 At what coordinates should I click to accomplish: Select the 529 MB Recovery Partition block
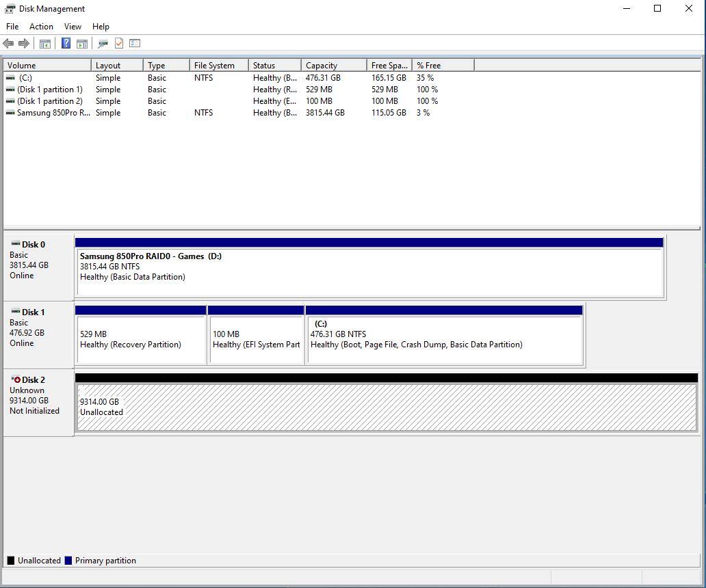pyautogui.click(x=140, y=340)
